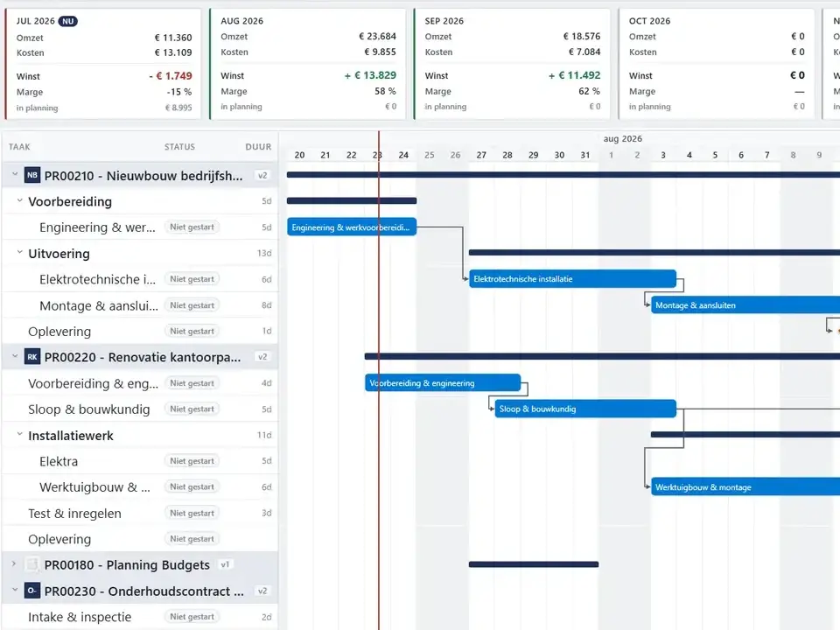Open the SEP 2026 month summary card

[512, 64]
